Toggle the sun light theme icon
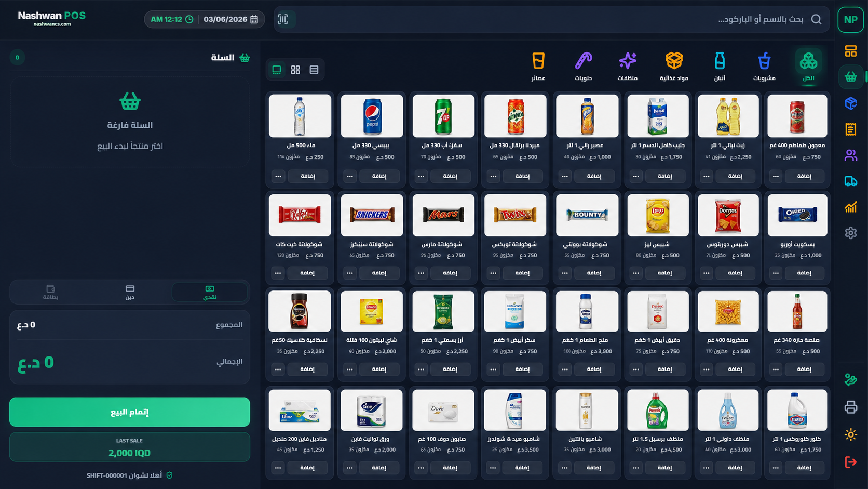 tap(850, 434)
